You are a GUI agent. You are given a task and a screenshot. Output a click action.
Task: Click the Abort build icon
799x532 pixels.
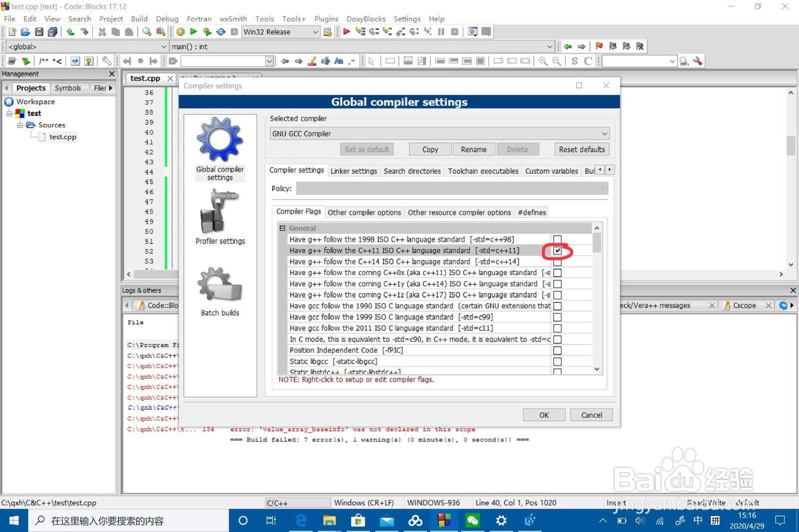[x=234, y=32]
